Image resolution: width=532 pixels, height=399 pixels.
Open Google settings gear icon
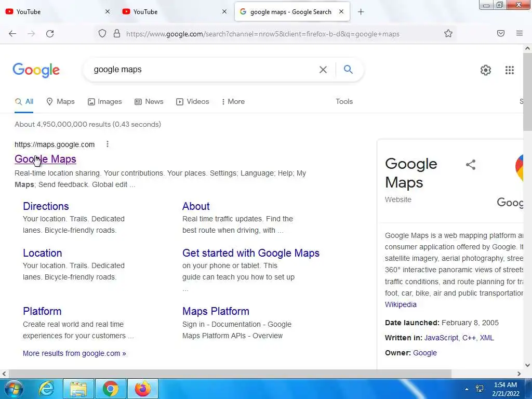point(486,70)
